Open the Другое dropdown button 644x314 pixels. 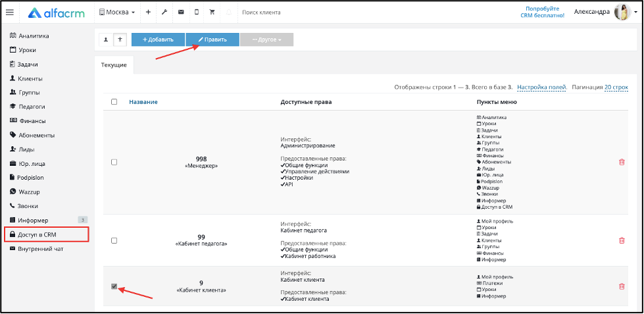266,39
